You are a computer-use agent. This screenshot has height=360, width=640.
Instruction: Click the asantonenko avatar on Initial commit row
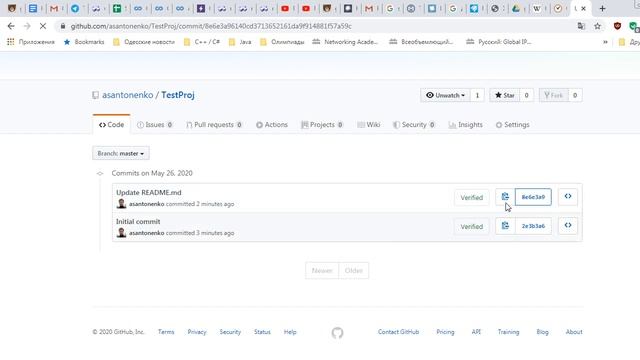121,233
